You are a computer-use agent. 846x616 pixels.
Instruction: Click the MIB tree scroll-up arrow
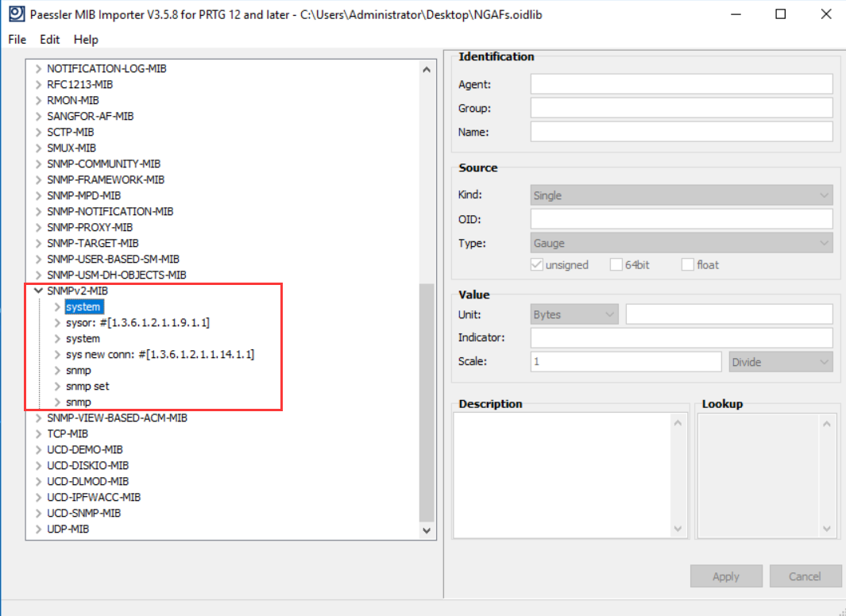coord(427,69)
